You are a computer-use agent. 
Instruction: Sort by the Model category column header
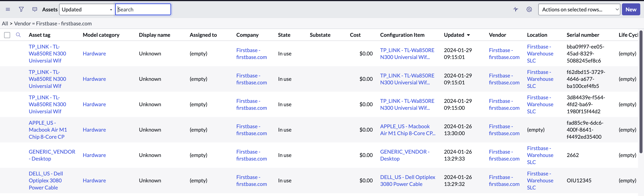click(x=101, y=35)
